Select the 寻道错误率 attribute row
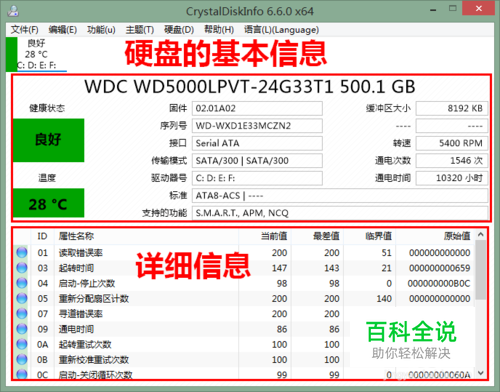The image size is (500, 392). (x=244, y=314)
